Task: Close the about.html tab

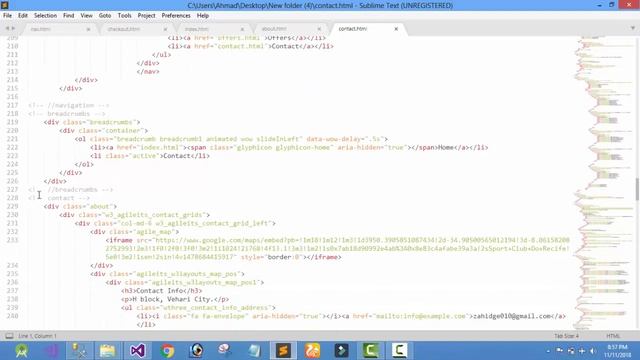Action: 319,29
